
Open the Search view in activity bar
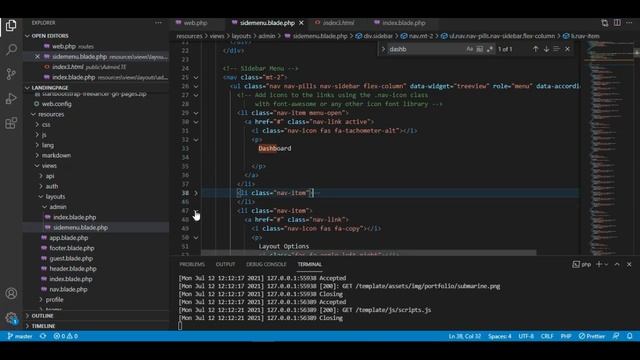[11, 50]
